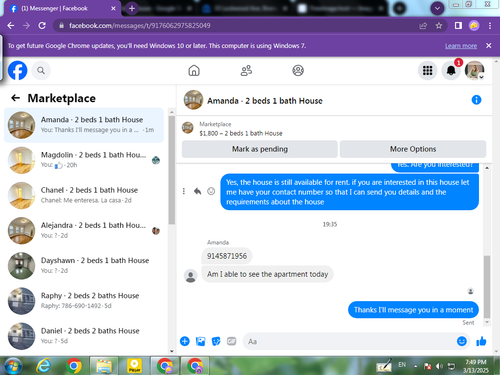Open the Amanda chat in list
This screenshot has width=500, height=375.
point(84,125)
